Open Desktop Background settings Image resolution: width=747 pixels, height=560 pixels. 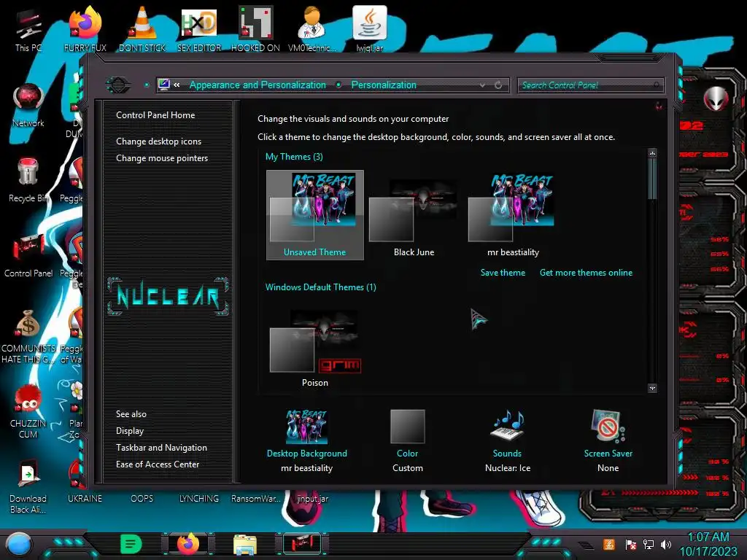pos(307,440)
